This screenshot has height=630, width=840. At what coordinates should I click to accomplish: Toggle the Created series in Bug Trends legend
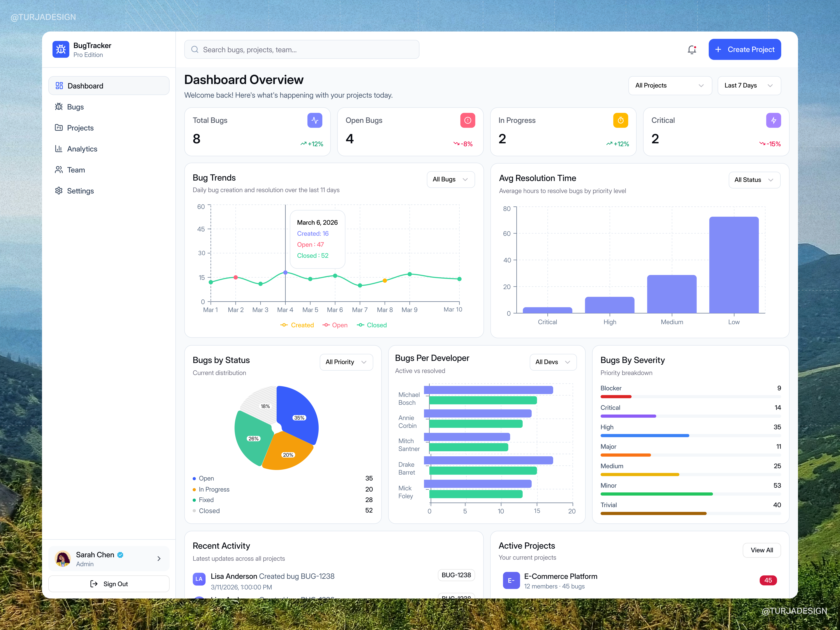pos(297,325)
